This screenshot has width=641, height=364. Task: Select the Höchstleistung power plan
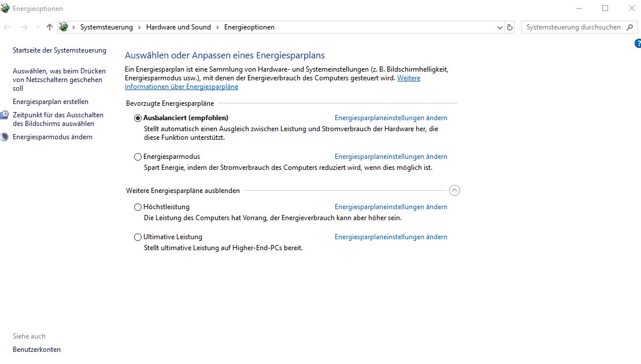[x=138, y=207]
